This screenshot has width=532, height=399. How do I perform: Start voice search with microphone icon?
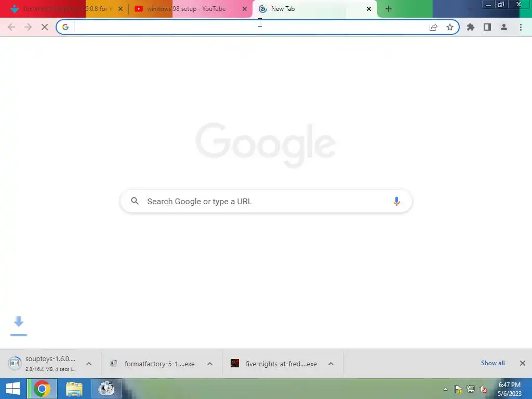coord(396,201)
